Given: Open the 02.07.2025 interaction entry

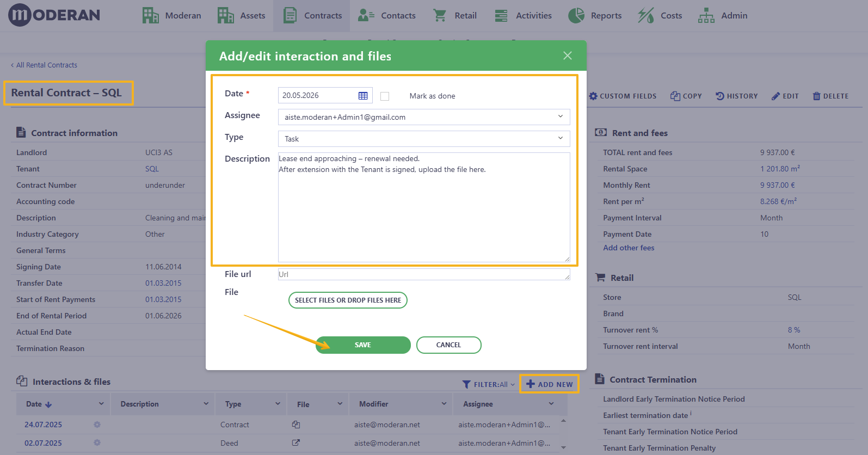Looking at the screenshot, I should (43, 443).
